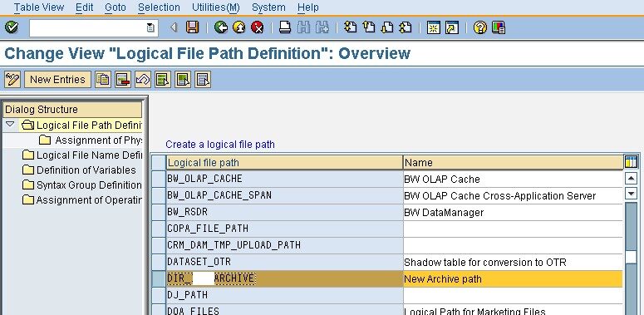Viewport: 644px width, 315px height.
Task: Collapse the Logical File Path Definition node
Action: [x=10, y=124]
